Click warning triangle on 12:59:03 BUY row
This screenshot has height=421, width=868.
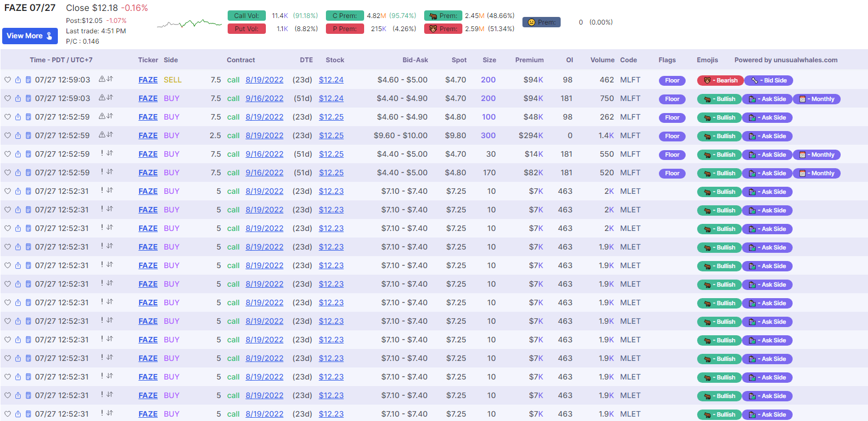point(102,98)
